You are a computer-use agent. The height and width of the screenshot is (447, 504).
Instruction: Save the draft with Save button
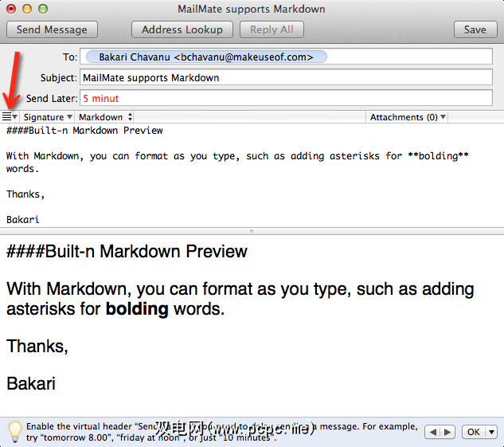pos(475,29)
